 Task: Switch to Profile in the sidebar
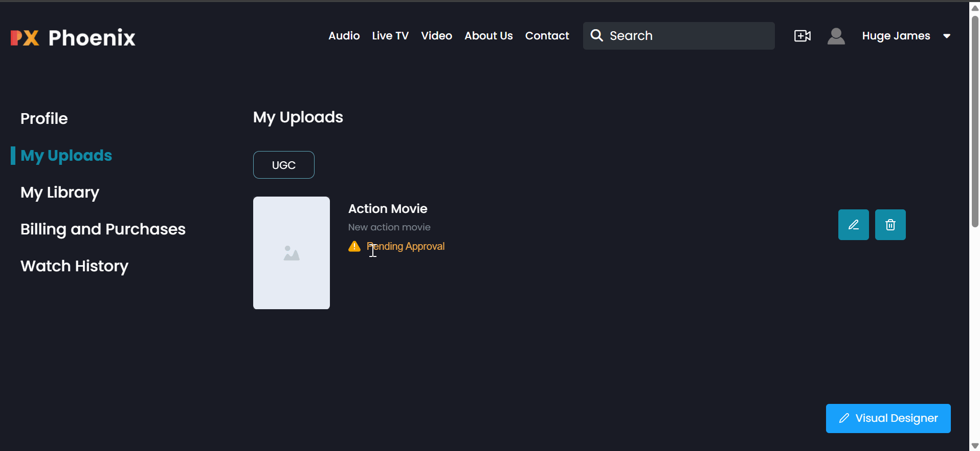point(44,119)
